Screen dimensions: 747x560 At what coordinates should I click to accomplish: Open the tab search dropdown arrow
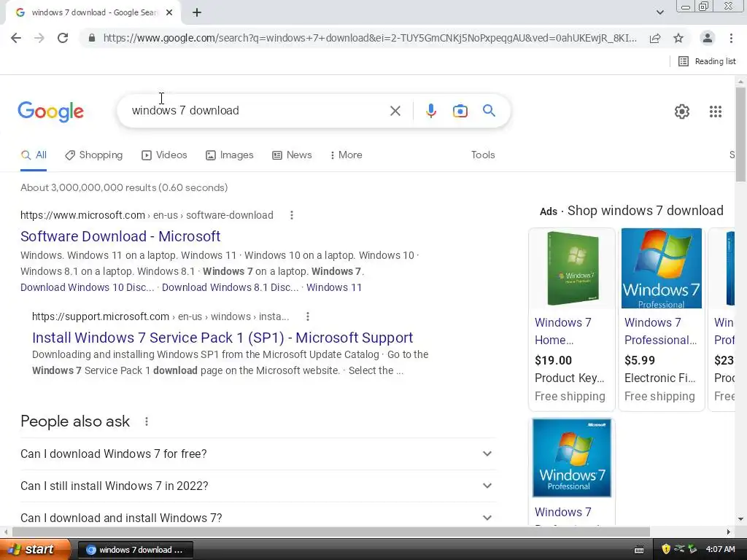point(659,12)
